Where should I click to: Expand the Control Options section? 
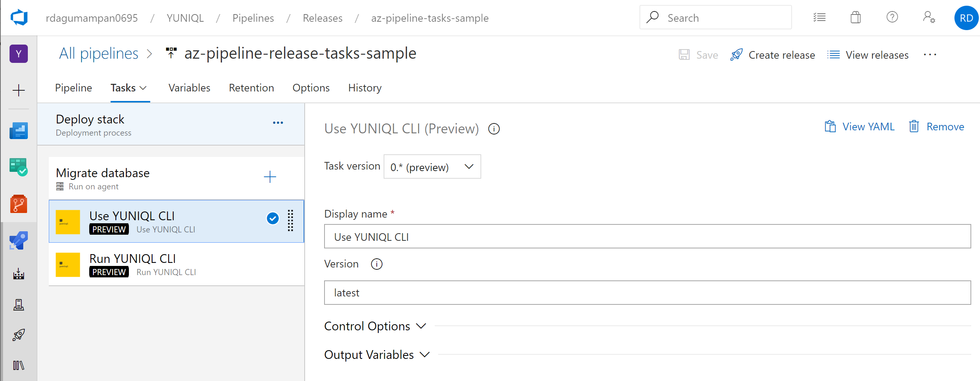(375, 326)
